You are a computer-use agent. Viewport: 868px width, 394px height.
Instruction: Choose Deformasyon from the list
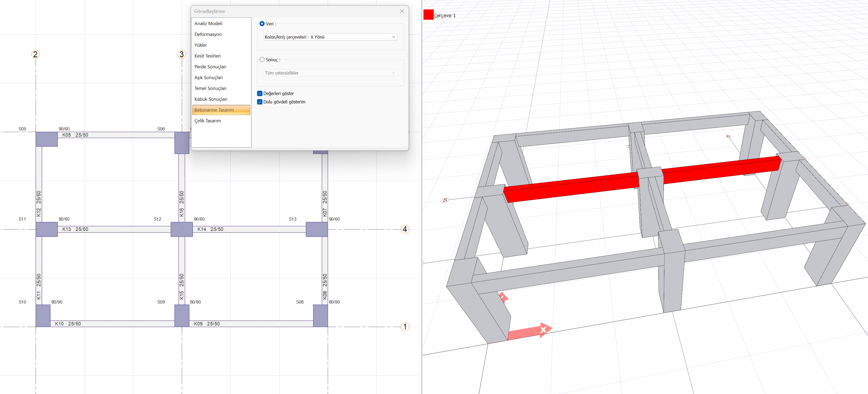pyautogui.click(x=208, y=34)
